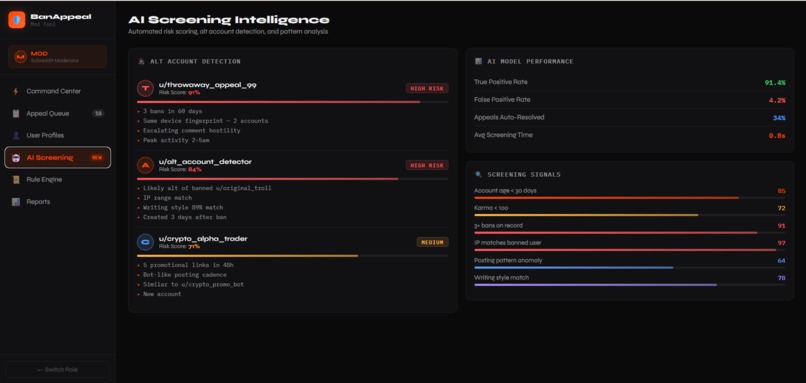Viewport: 806px width, 383px height.
Task: Click the Command Center lightning icon
Action: click(x=15, y=92)
